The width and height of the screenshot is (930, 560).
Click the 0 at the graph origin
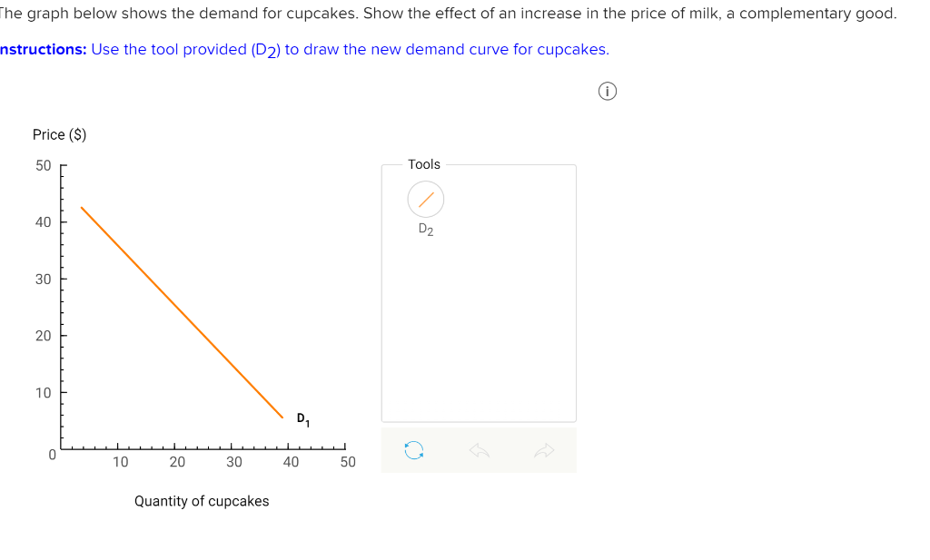coord(51,454)
